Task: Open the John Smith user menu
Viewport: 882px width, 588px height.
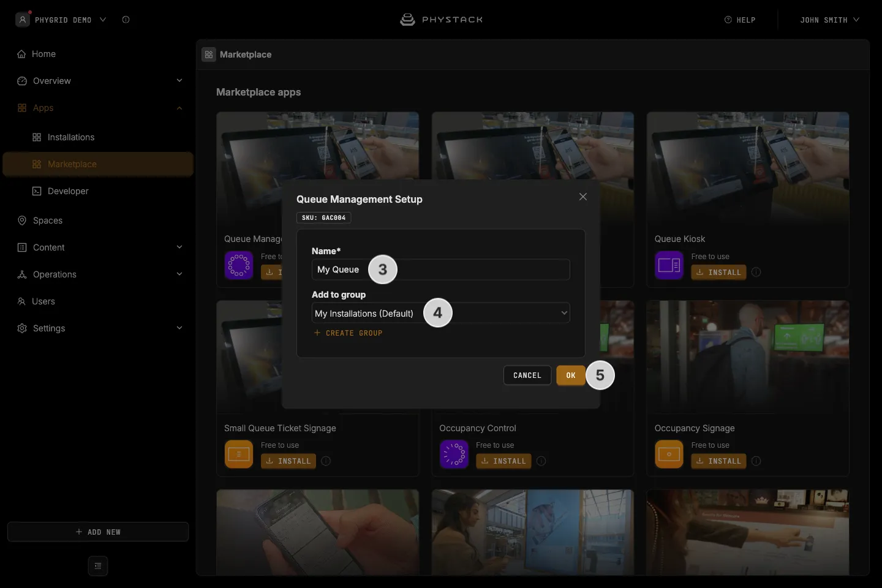Action: (x=829, y=20)
